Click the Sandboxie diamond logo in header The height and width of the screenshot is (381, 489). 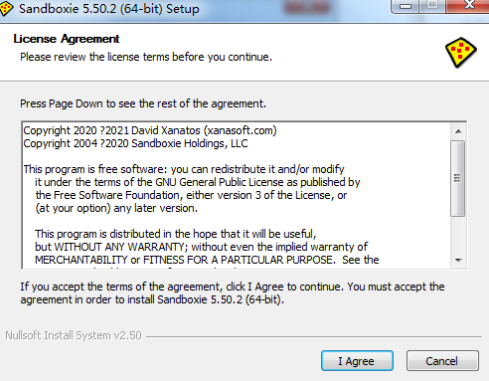tap(461, 52)
